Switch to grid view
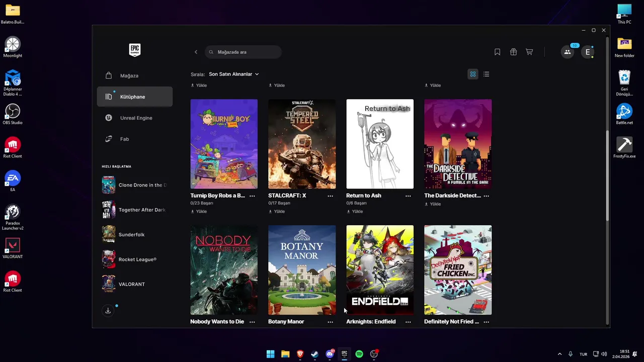Viewport: 644px width, 362px height. [473, 74]
